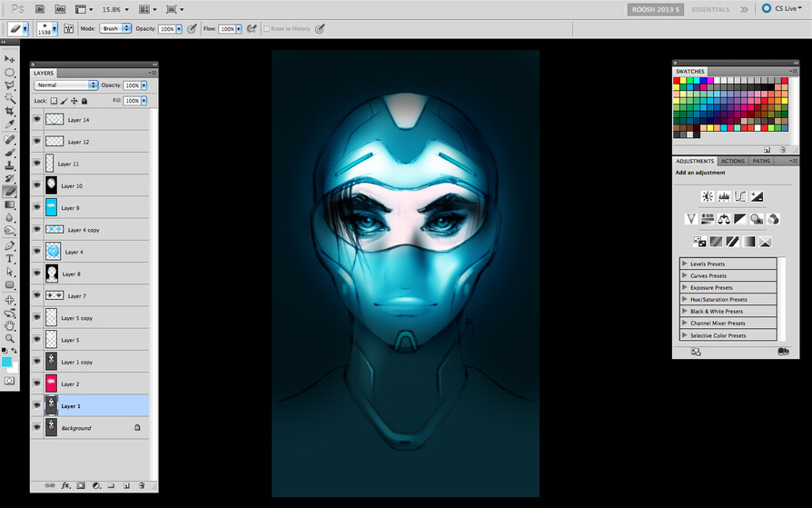The width and height of the screenshot is (812, 508).
Task: Hide Layer 14 visibility eye
Action: click(36, 119)
